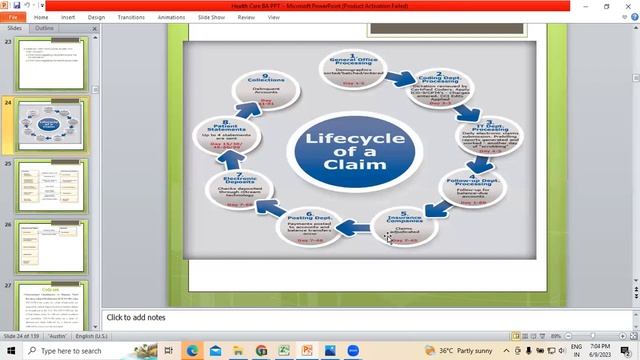Open the View ribbon tab
The image size is (640, 360).
tap(273, 18)
